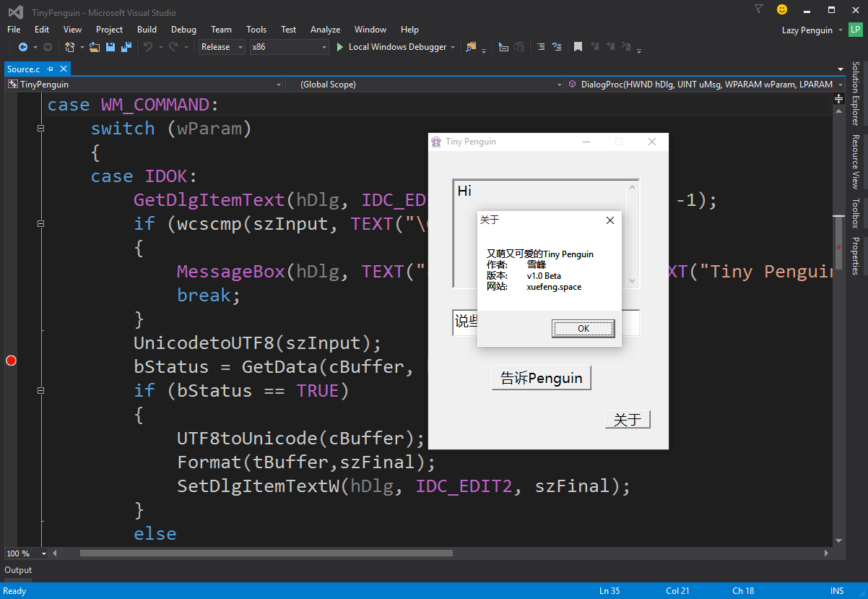This screenshot has height=599, width=868.
Task: Open the Solution Explorer side tab
Action: click(856, 92)
